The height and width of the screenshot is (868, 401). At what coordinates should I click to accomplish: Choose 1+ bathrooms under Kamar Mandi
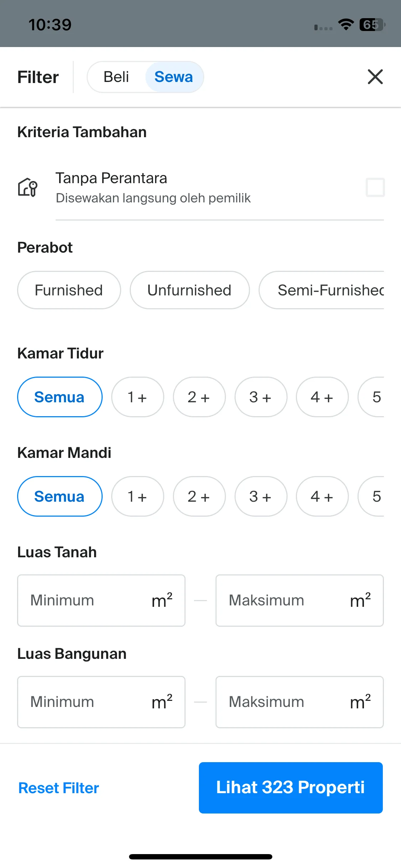click(138, 496)
